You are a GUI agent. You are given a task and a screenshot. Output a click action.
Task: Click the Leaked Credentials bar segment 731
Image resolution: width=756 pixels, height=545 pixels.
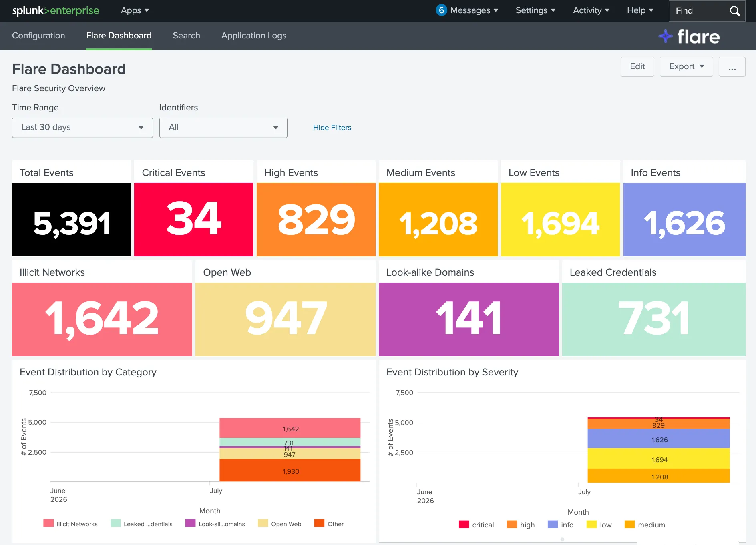point(290,442)
